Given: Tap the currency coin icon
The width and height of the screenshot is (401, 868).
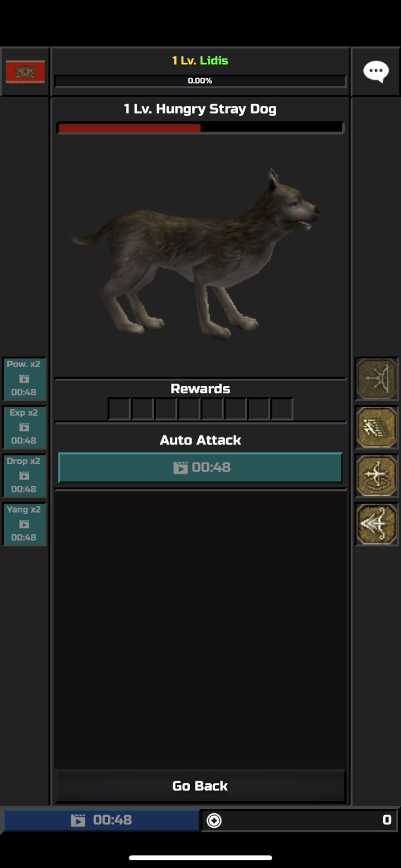Looking at the screenshot, I should [214, 820].
